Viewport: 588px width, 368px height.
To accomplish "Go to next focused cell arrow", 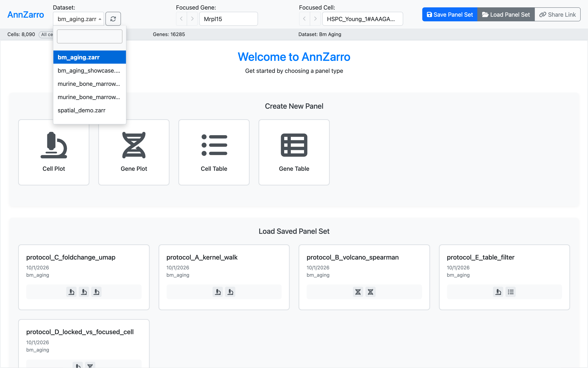I will (x=315, y=19).
